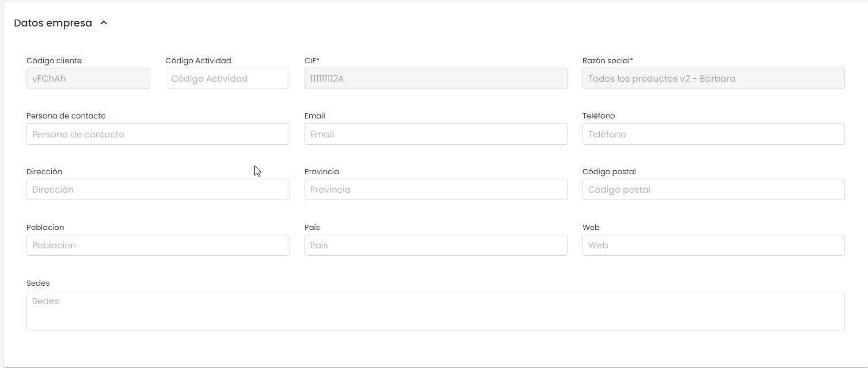Select the Web input box
Viewport: 868px width, 368px height.
[713, 246]
